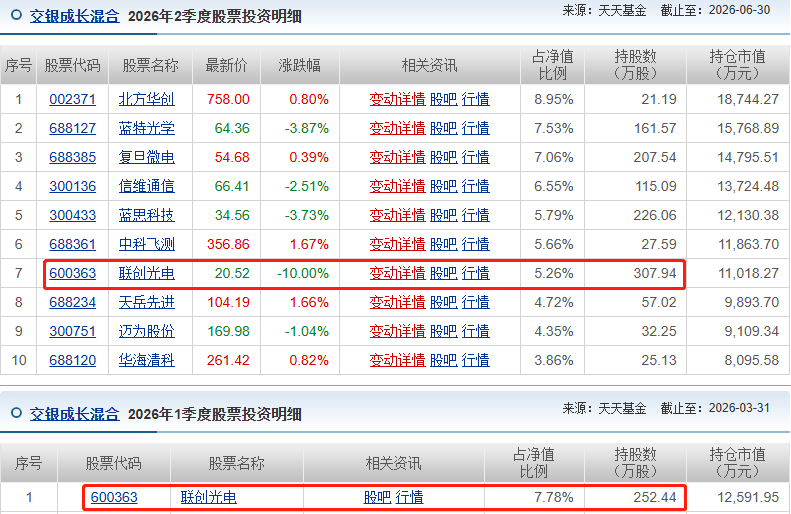Open 行情 for 联创光电 in 2季度 table

476,273
